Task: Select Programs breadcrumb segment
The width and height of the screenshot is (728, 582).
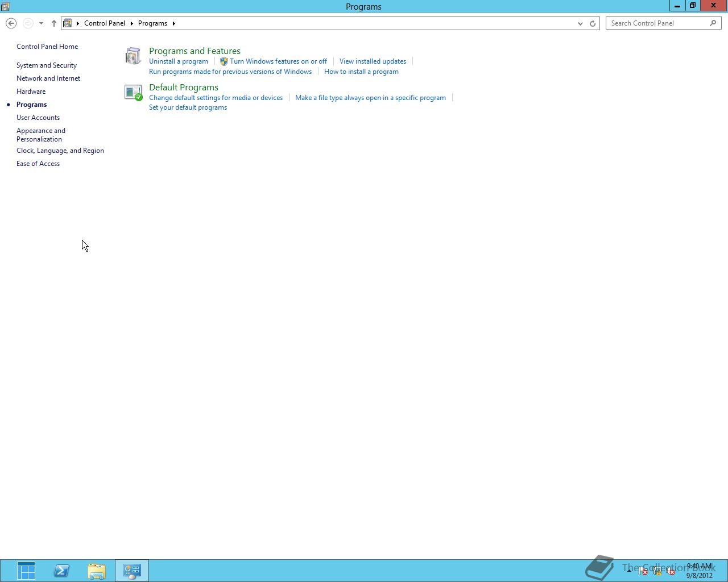Action: click(152, 23)
